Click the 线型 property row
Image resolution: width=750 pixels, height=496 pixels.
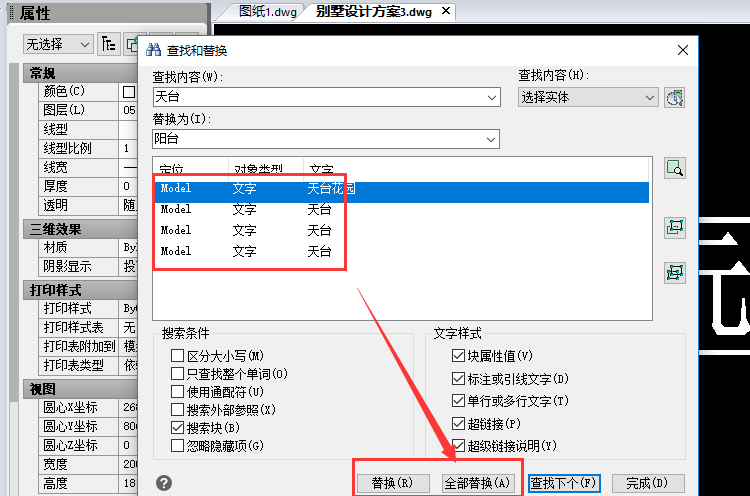[88, 129]
